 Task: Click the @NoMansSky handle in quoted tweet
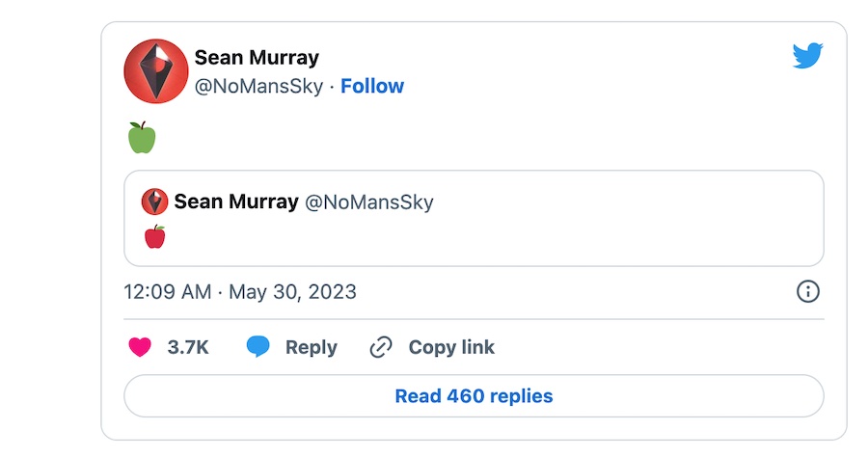pos(369,202)
